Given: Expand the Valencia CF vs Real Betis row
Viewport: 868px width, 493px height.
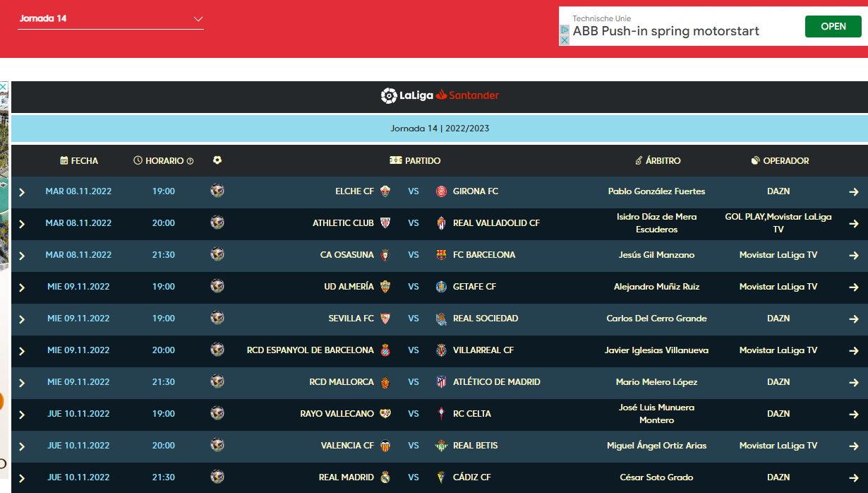Looking at the screenshot, I should point(22,446).
